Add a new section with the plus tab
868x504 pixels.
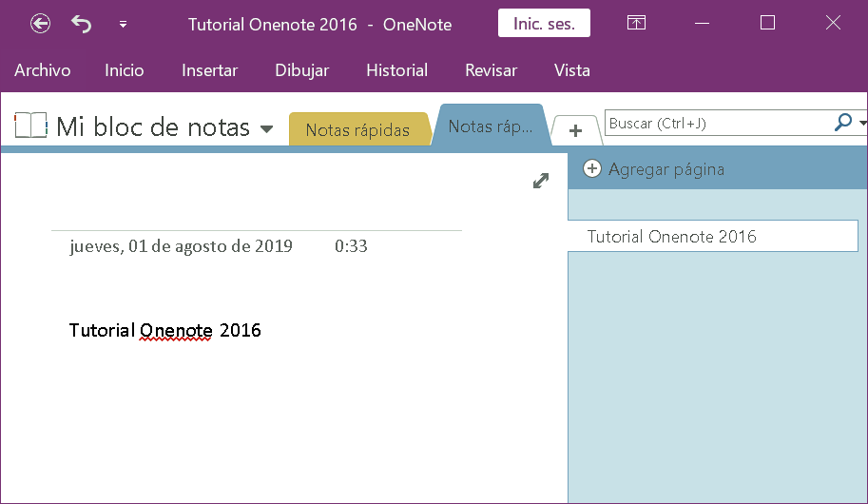(576, 130)
